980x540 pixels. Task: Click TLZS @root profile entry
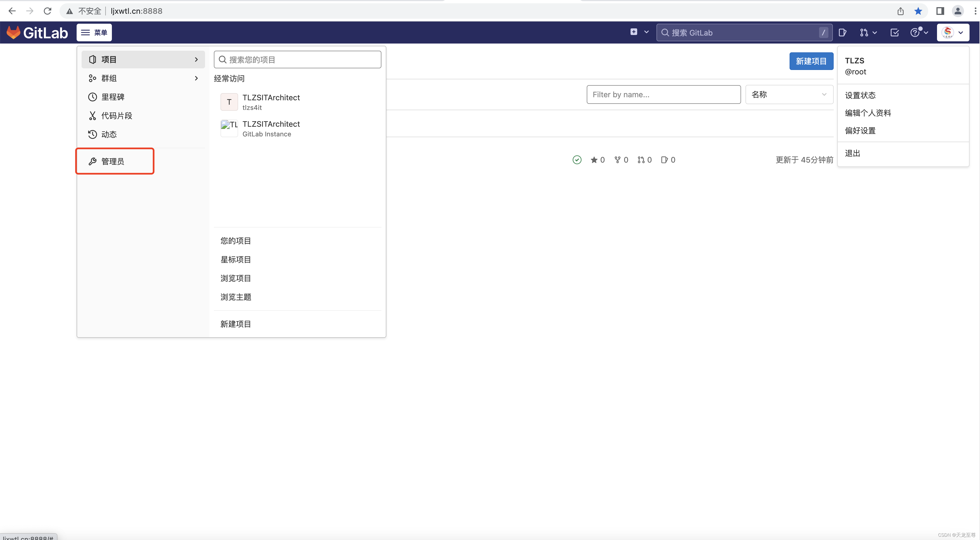903,66
